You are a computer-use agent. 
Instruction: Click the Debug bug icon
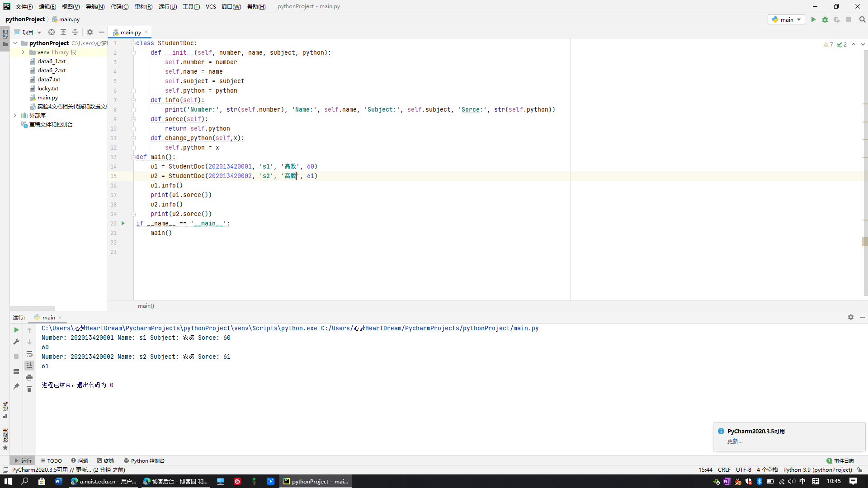tap(825, 19)
